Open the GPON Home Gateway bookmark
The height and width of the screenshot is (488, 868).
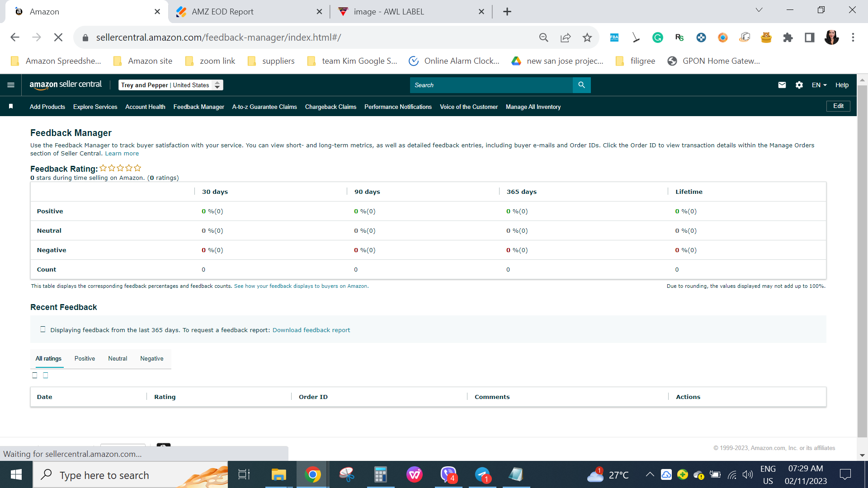point(713,61)
